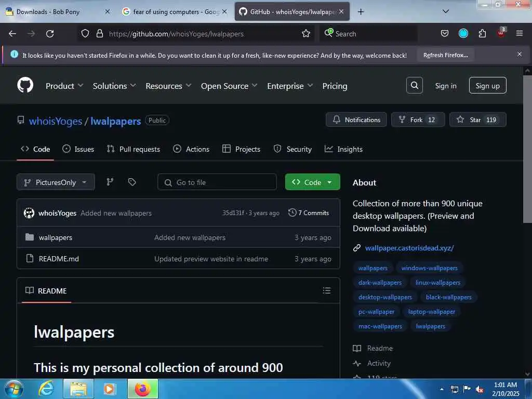532x399 pixels.
Task: Click the site padlock icon
Action: point(99,34)
